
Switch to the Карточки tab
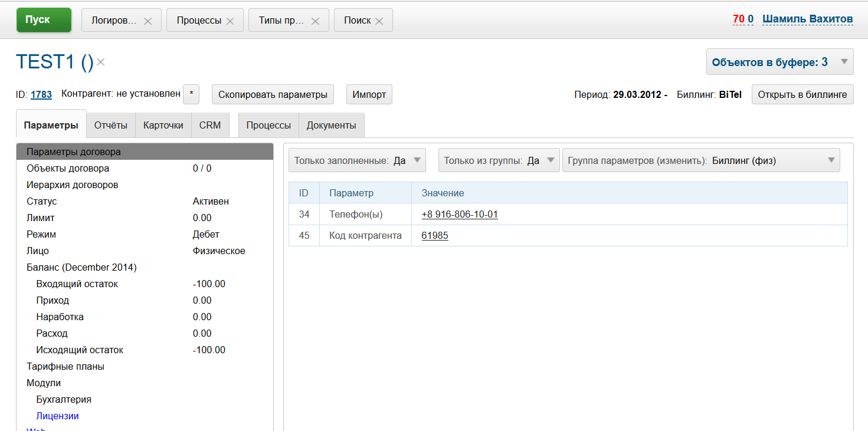coord(163,125)
